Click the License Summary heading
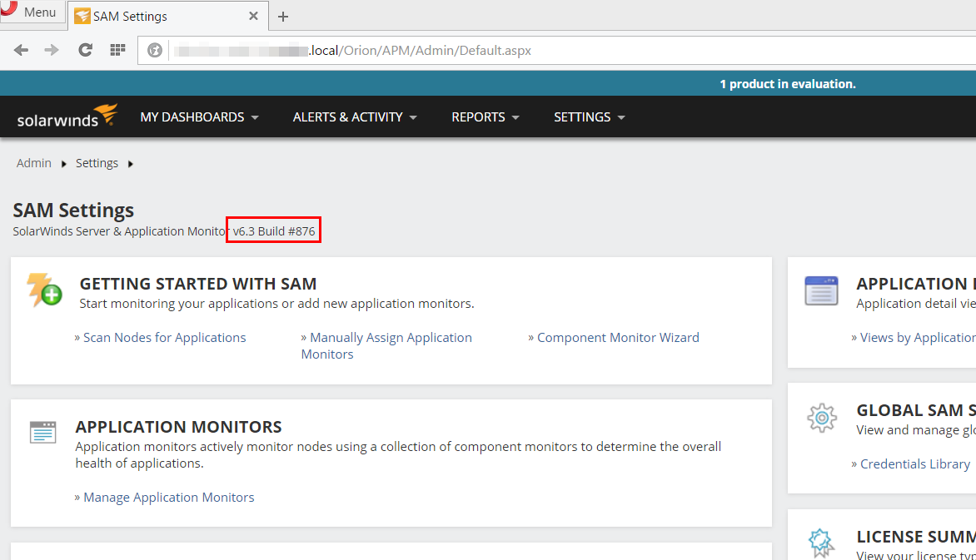This screenshot has height=560, width=976. click(x=915, y=537)
